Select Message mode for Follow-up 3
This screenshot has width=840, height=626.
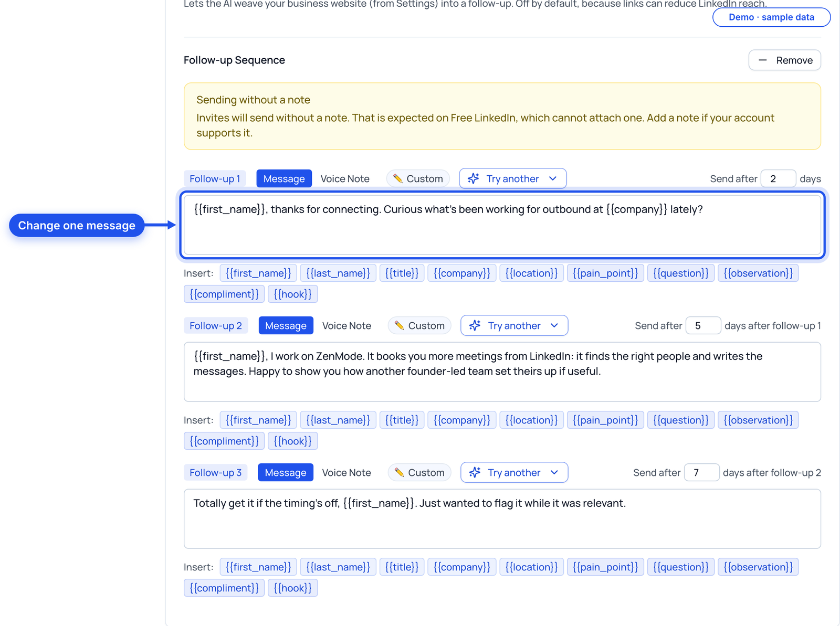[x=286, y=472]
